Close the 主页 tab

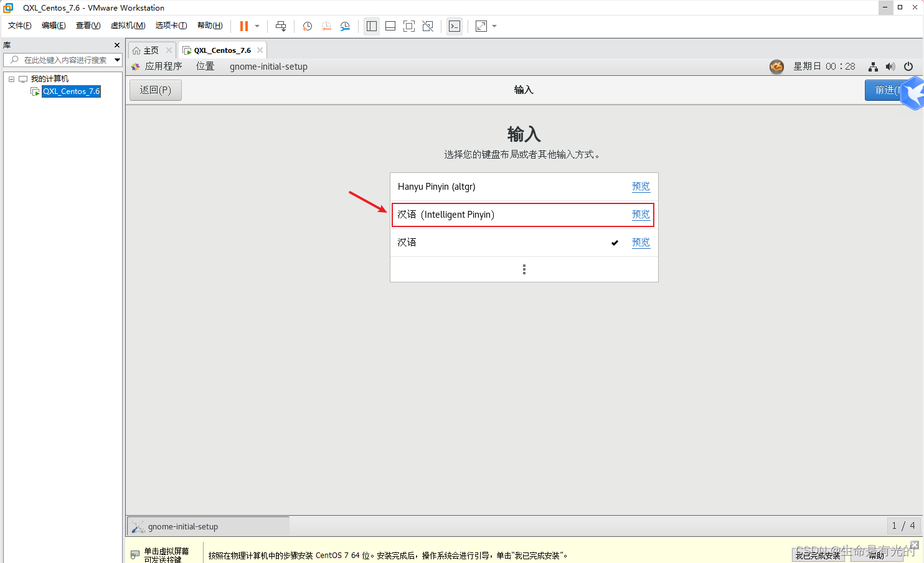pyautogui.click(x=169, y=50)
